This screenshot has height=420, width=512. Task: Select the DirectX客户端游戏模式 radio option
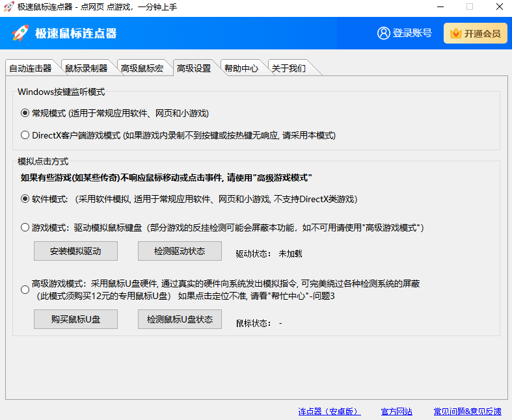click(25, 135)
